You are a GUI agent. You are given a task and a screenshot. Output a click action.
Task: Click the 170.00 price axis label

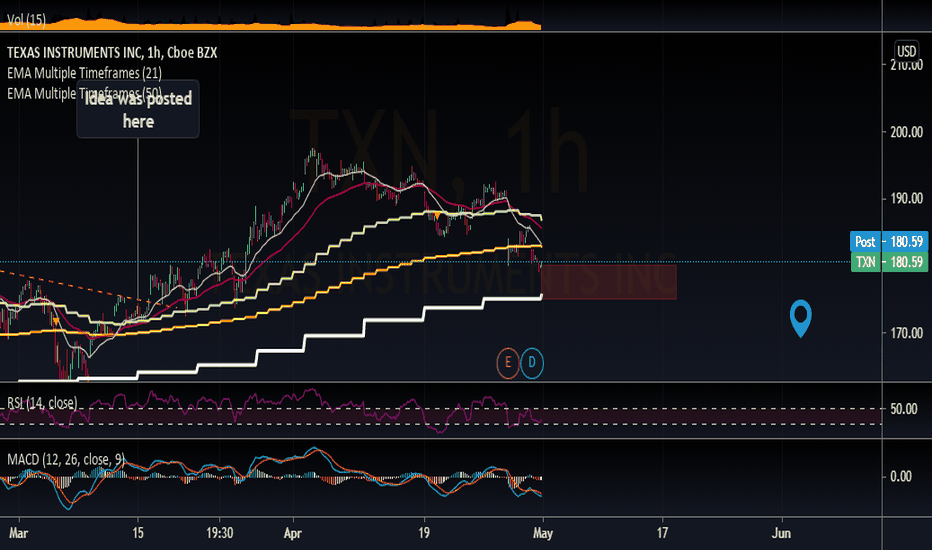[906, 333]
